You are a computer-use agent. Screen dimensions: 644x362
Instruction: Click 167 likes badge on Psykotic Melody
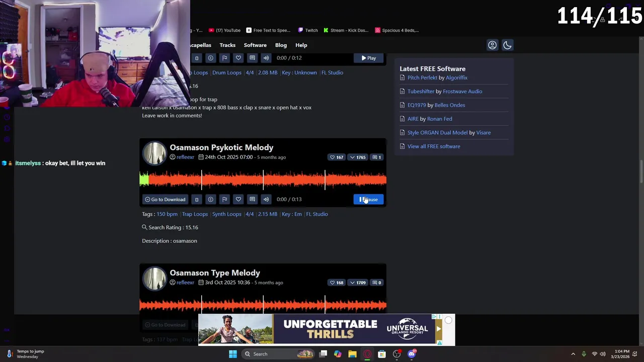pos(337,157)
